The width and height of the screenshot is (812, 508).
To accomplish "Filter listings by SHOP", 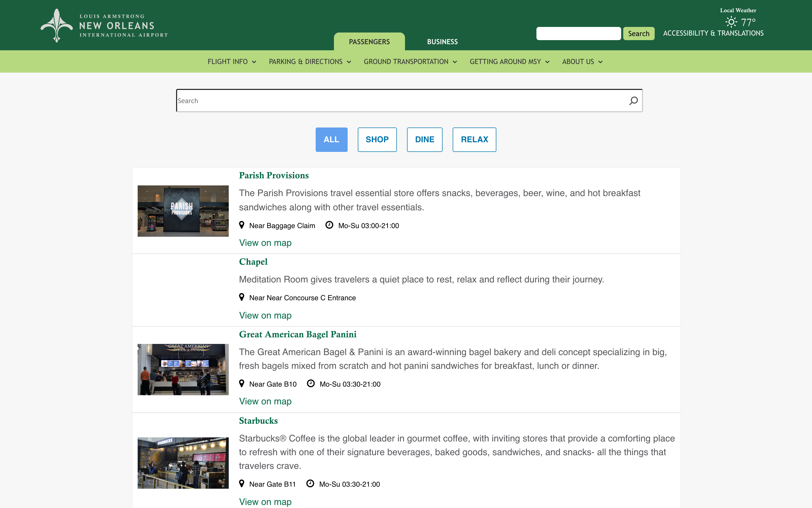I will (x=377, y=139).
